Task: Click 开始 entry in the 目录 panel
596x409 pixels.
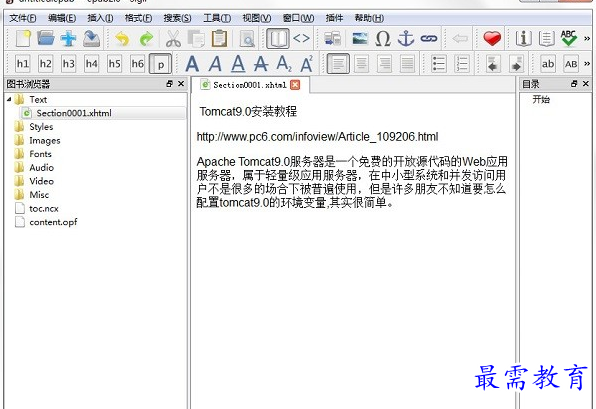Action: point(541,100)
